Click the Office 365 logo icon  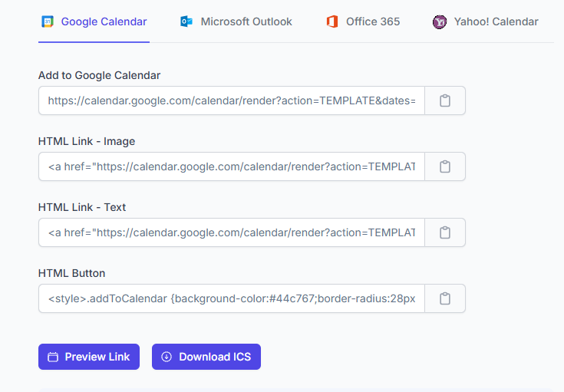[x=332, y=21]
